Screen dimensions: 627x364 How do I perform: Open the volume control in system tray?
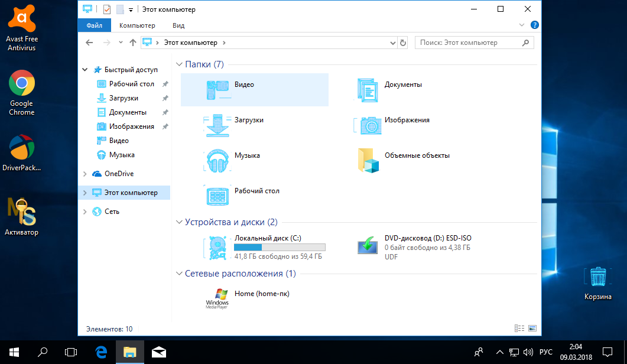(x=528, y=352)
